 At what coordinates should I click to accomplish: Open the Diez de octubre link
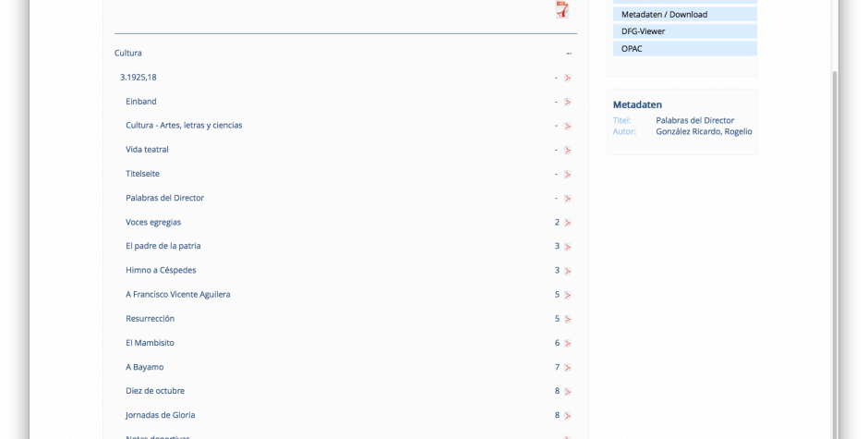click(x=155, y=391)
